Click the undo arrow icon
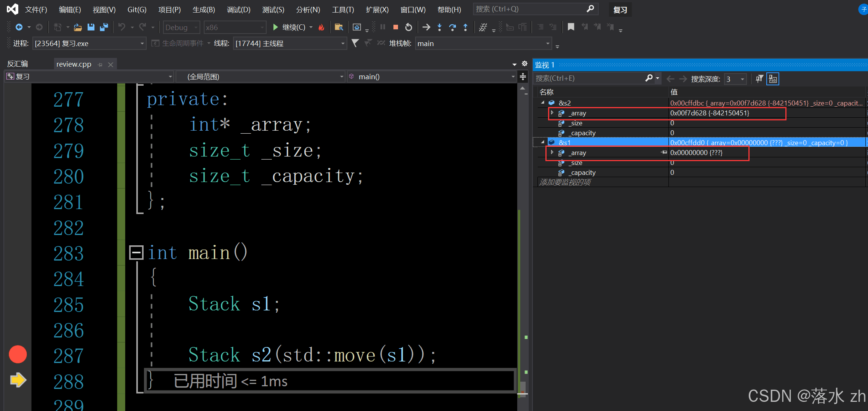 pos(121,27)
